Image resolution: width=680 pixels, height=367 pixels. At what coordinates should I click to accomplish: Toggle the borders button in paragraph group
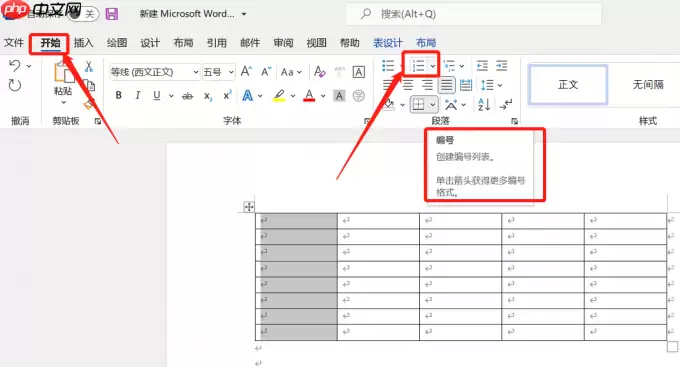tap(418, 105)
